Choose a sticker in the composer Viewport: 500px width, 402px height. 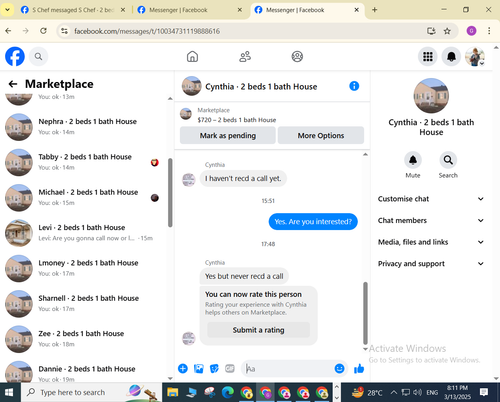[x=214, y=368]
